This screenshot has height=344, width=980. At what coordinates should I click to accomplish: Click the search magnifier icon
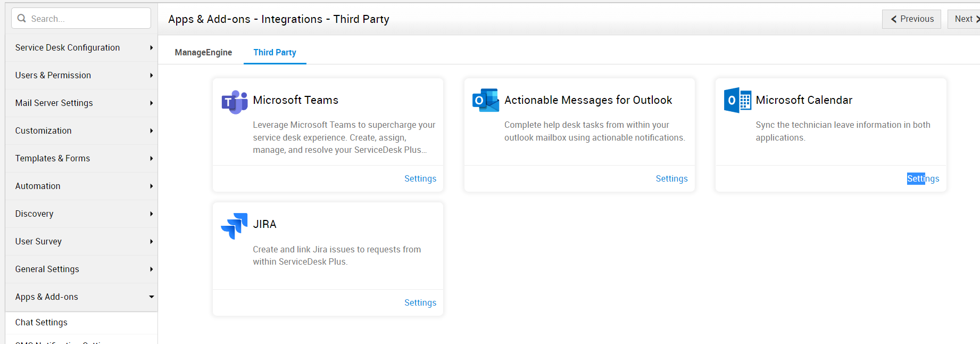[22, 19]
